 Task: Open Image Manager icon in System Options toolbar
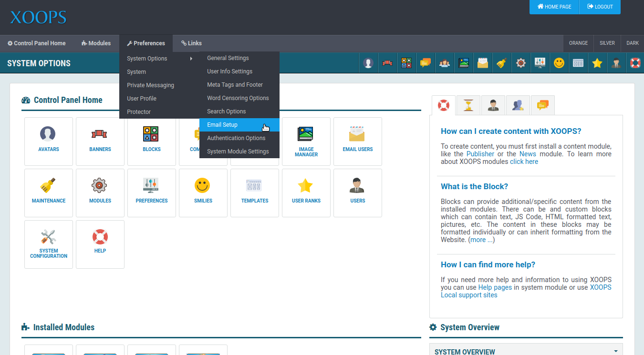pos(464,63)
